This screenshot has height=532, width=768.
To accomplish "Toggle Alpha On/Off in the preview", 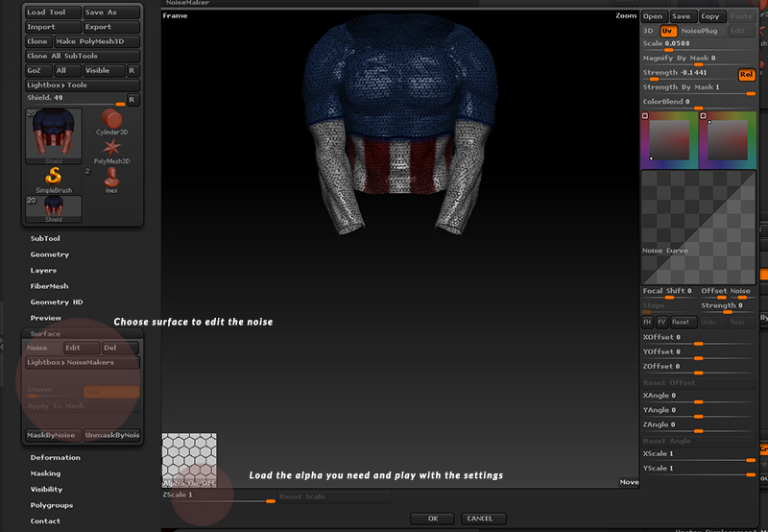I will (x=189, y=483).
